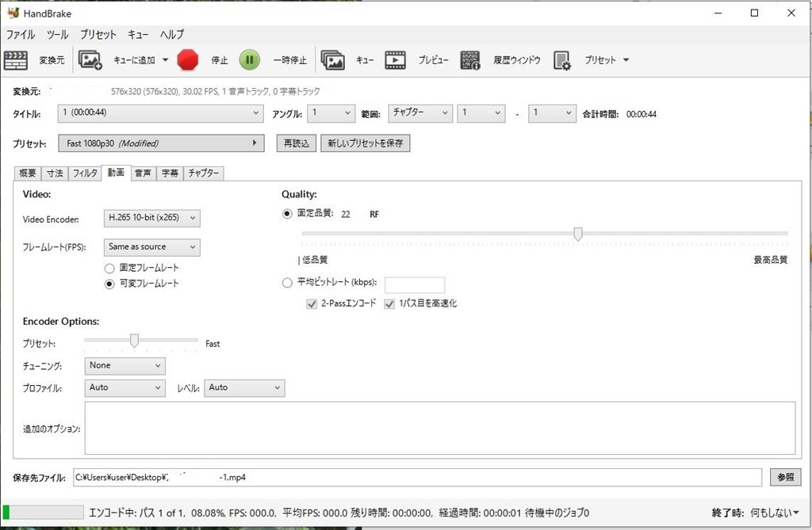The width and height of the screenshot is (812, 530).
Task: Click the bitrate kbps input field
Action: [x=415, y=284]
